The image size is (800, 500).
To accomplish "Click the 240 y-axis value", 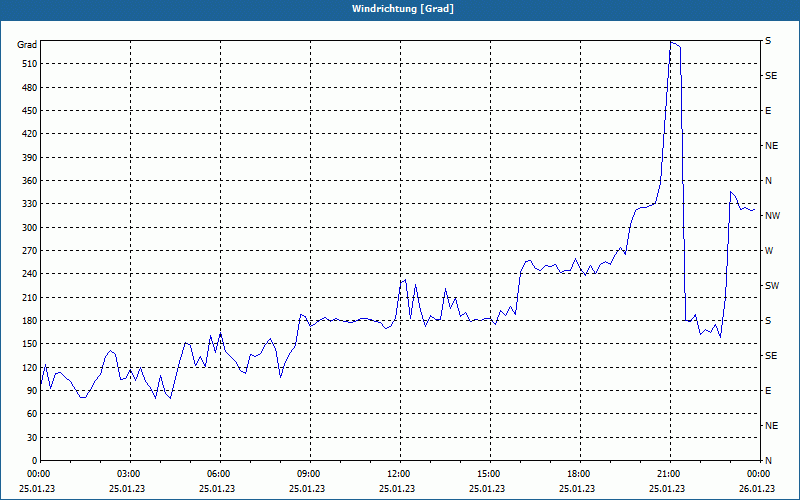I will 30,274.
